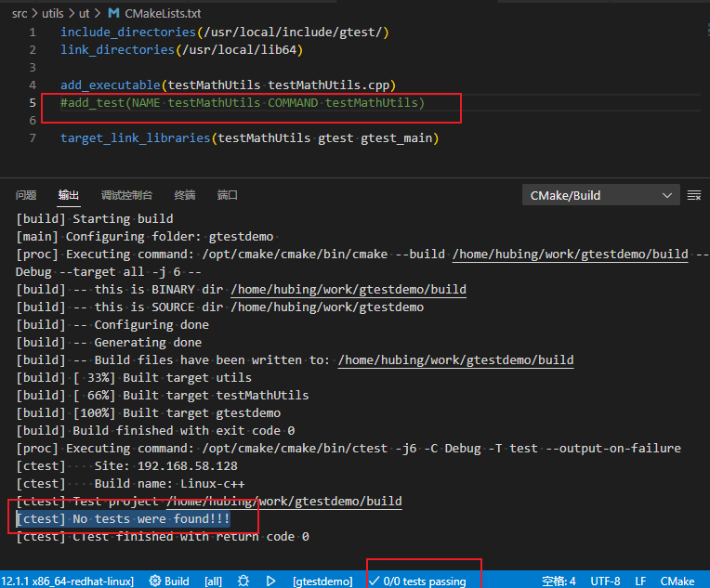
Task: Click the LF line ending indicator
Action: pos(640,581)
